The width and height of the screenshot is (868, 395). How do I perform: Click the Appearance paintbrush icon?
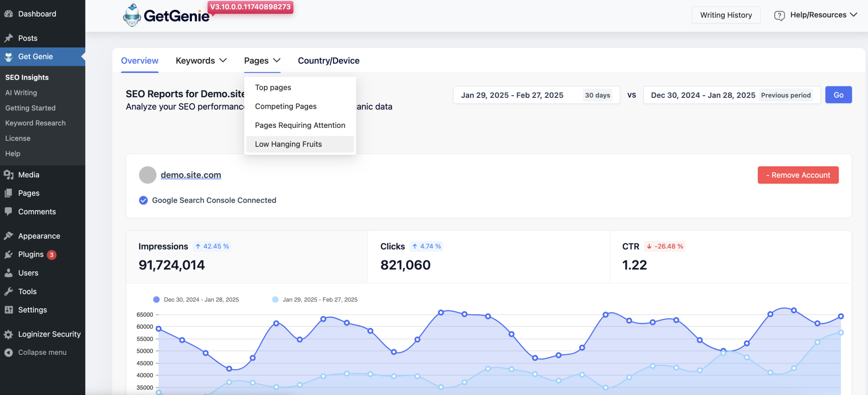tap(8, 236)
